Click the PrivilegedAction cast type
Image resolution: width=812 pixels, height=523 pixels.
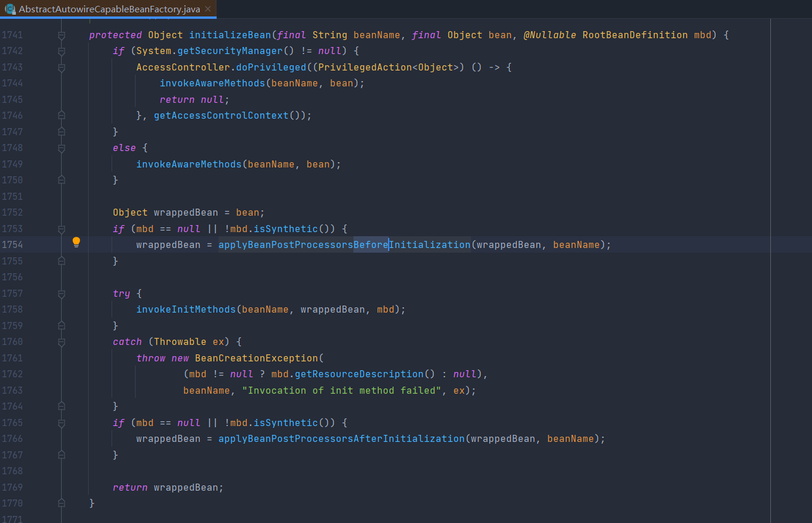[365, 68]
